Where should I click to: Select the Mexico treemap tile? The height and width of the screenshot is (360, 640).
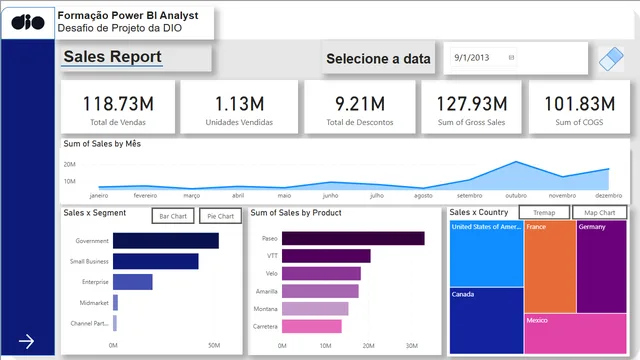coord(576,334)
